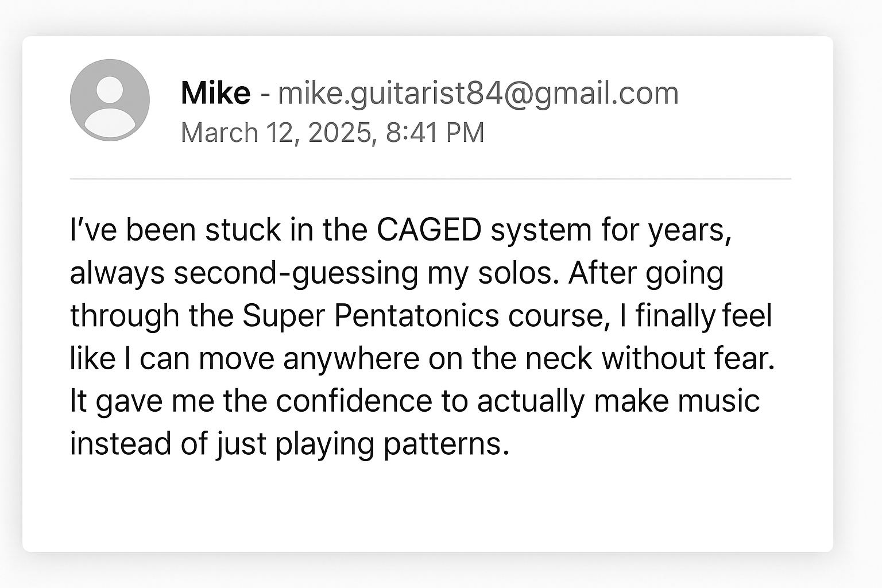Click the word second-guessing in the message
Screen dimensions: 882x588
[x=296, y=273]
